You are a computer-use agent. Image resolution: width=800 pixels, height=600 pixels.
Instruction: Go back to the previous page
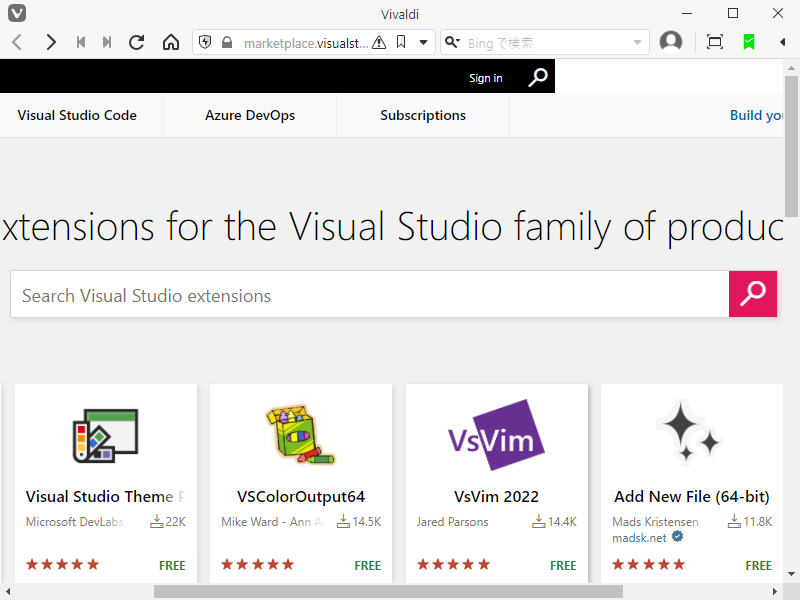click(x=17, y=42)
